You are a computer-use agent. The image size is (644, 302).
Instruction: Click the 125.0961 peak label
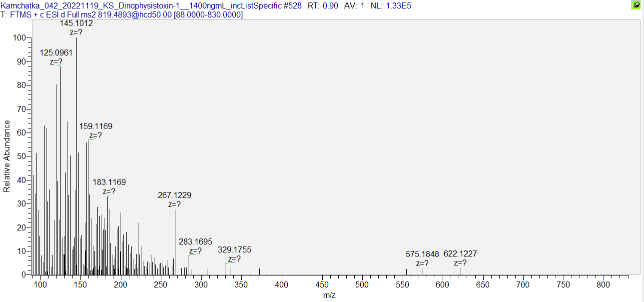click(x=56, y=52)
